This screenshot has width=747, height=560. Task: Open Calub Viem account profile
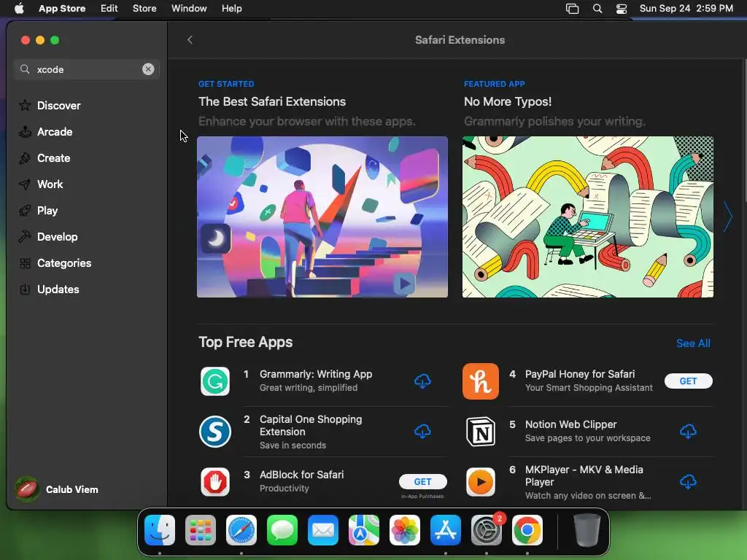(57, 489)
